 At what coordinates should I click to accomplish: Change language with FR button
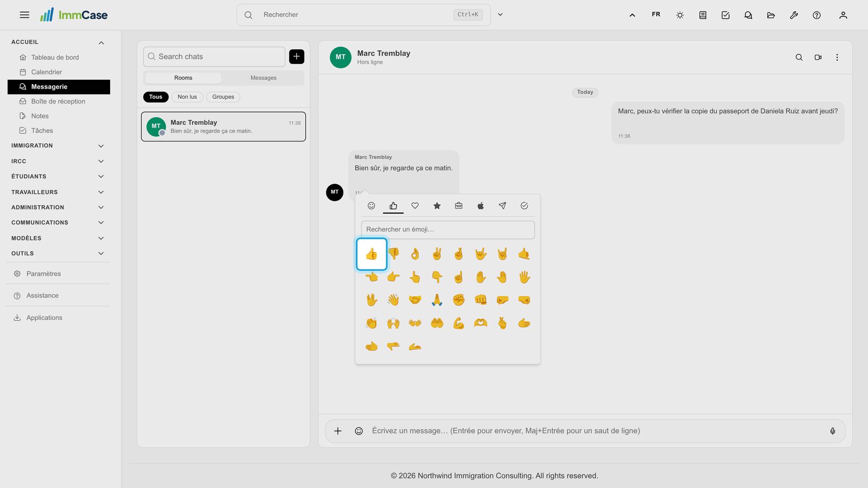coord(656,15)
